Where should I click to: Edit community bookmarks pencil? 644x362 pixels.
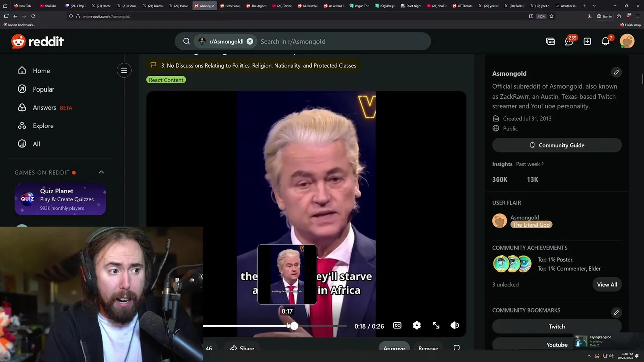tap(616, 312)
